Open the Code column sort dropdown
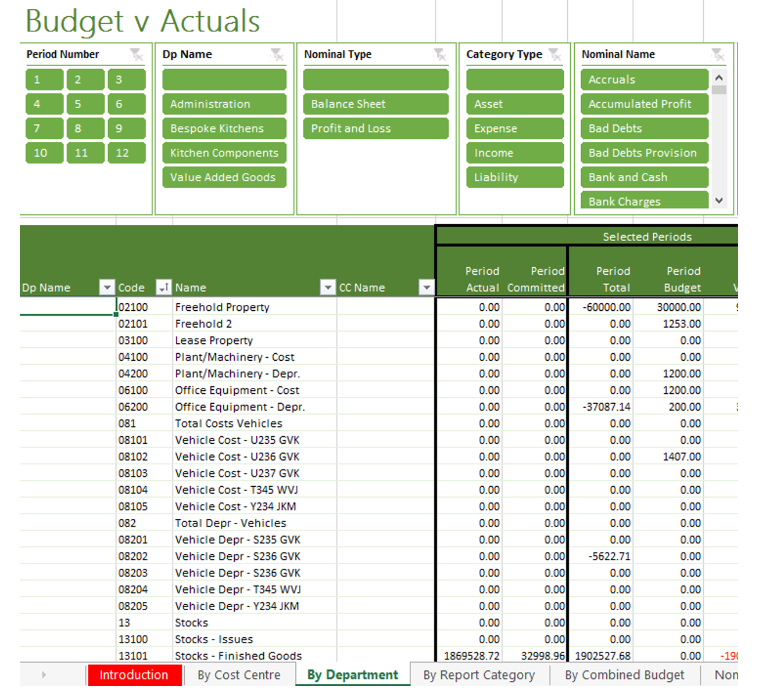This screenshot has height=700, width=766. (x=163, y=287)
